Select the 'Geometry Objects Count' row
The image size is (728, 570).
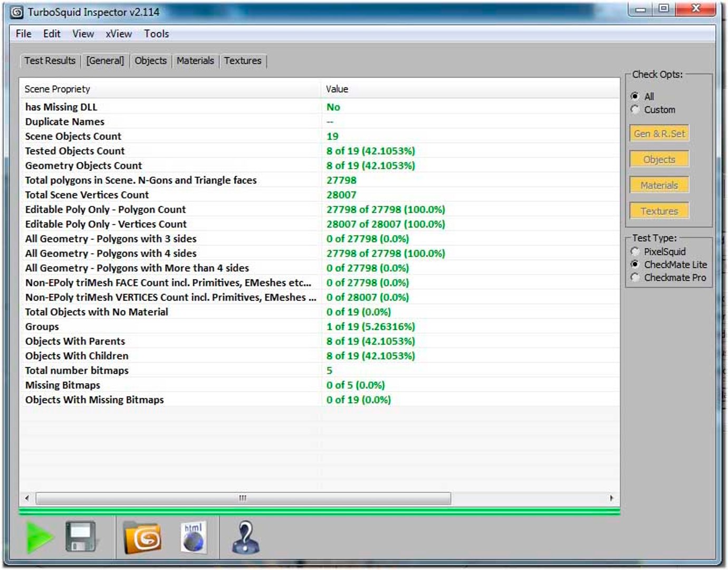(320, 166)
